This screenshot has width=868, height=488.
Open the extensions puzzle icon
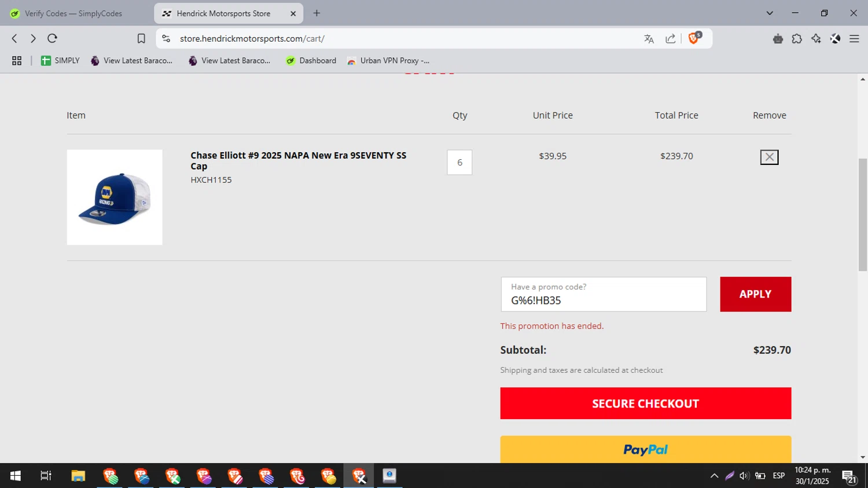797,39
